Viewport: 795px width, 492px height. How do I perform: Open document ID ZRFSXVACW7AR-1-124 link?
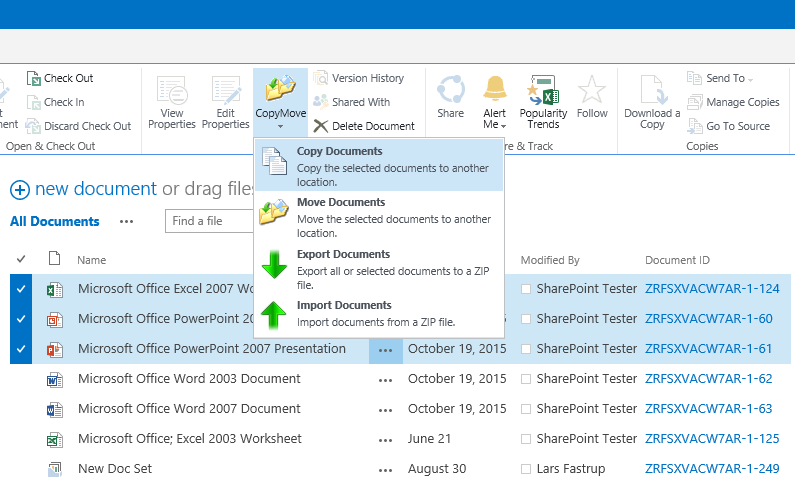(x=712, y=289)
